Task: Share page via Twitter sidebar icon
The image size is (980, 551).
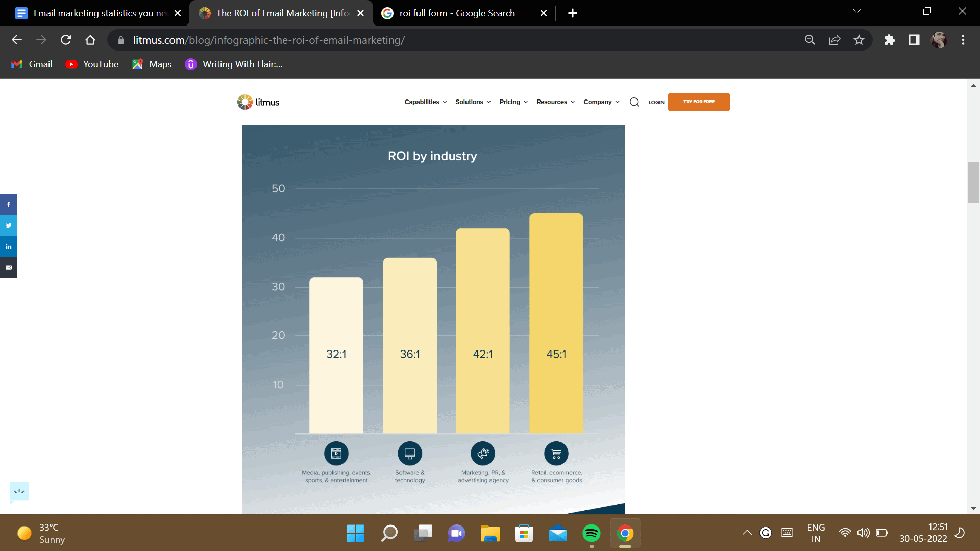Action: pos(9,226)
